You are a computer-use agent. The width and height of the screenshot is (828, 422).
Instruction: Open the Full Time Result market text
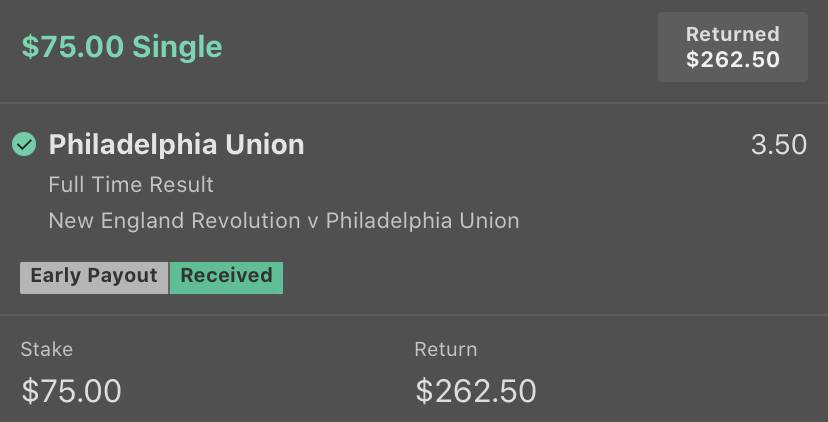pos(131,185)
